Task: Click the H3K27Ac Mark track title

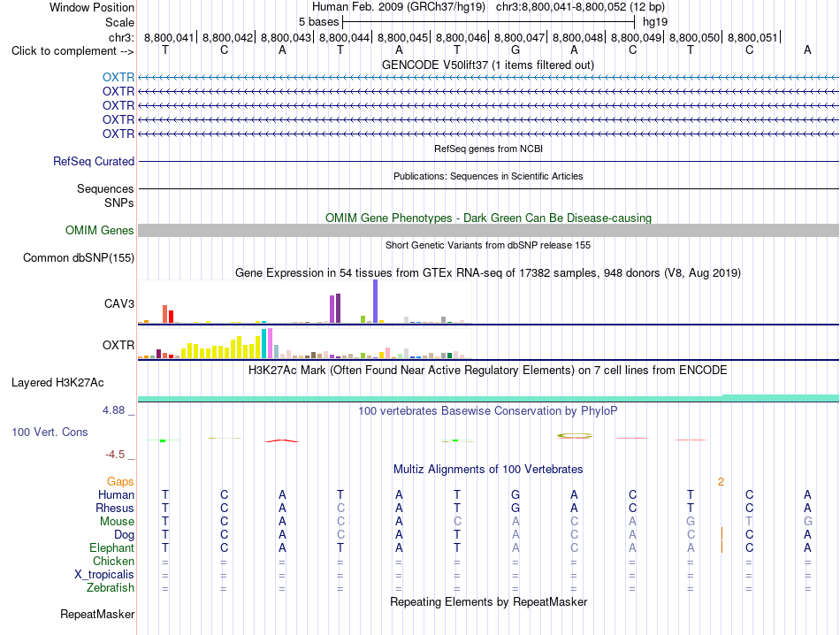Action: pyautogui.click(x=488, y=371)
